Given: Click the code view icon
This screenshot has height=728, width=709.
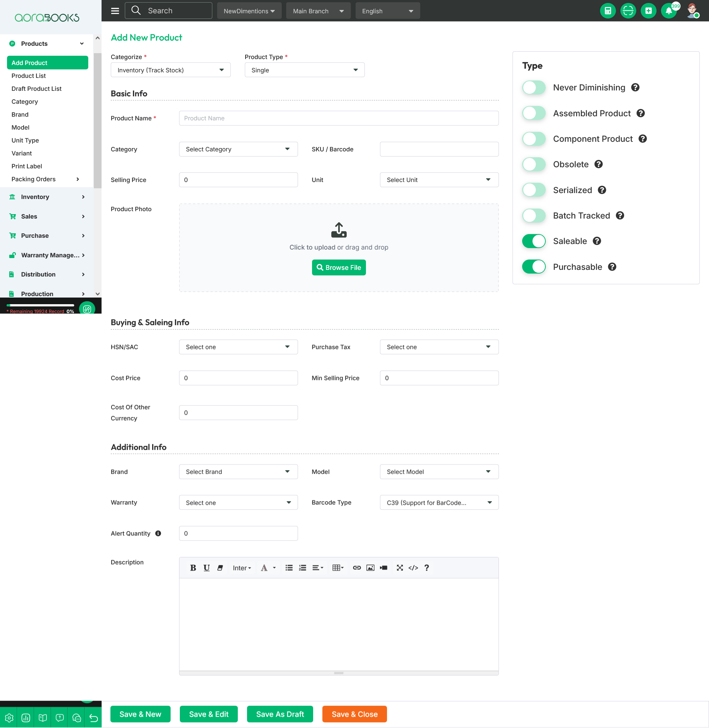Looking at the screenshot, I should (x=413, y=567).
